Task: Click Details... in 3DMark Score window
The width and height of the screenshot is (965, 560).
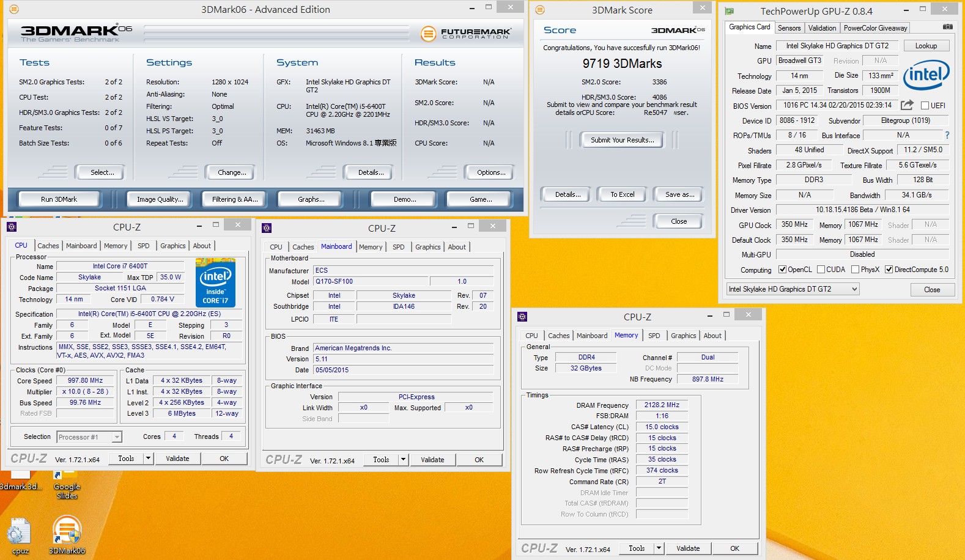Action: click(x=568, y=194)
